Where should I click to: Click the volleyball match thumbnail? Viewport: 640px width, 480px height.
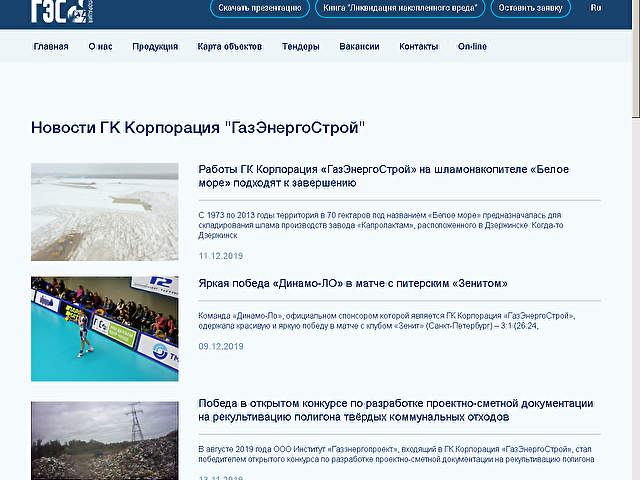[x=104, y=329]
